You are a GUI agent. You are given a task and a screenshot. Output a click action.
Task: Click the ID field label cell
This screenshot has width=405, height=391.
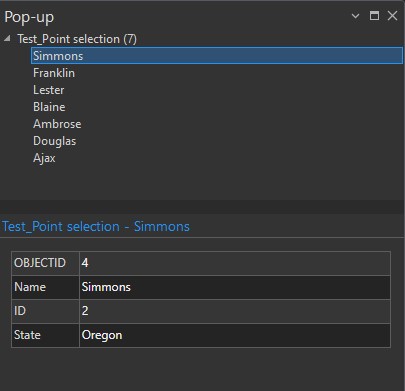(x=45, y=311)
